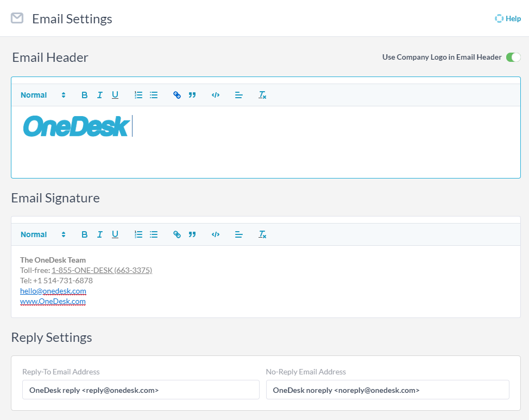This screenshot has width=529, height=420.
Task: Click www.OneDesk.com link in signature
Action: pos(53,301)
